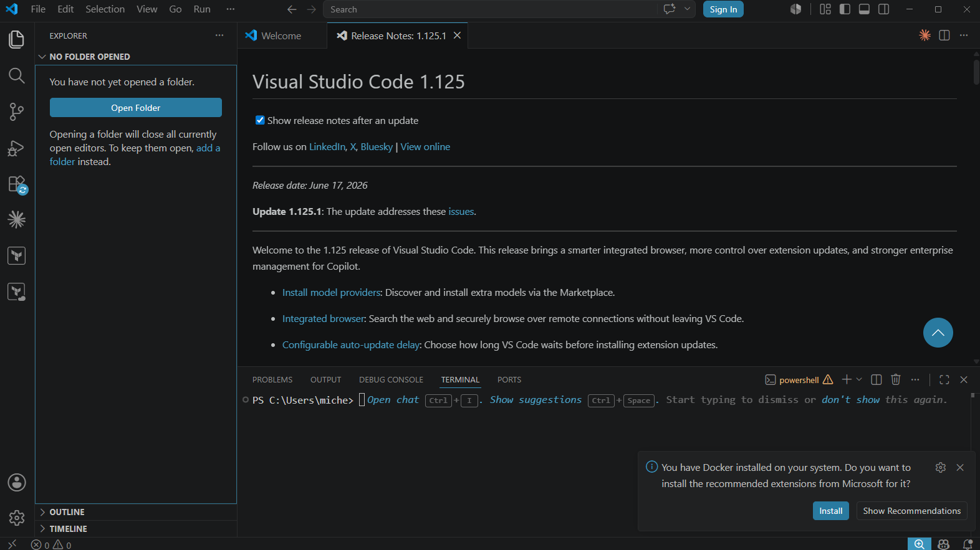Switch to the Output panel tab
Image resolution: width=980 pixels, height=550 pixels.
tap(326, 380)
